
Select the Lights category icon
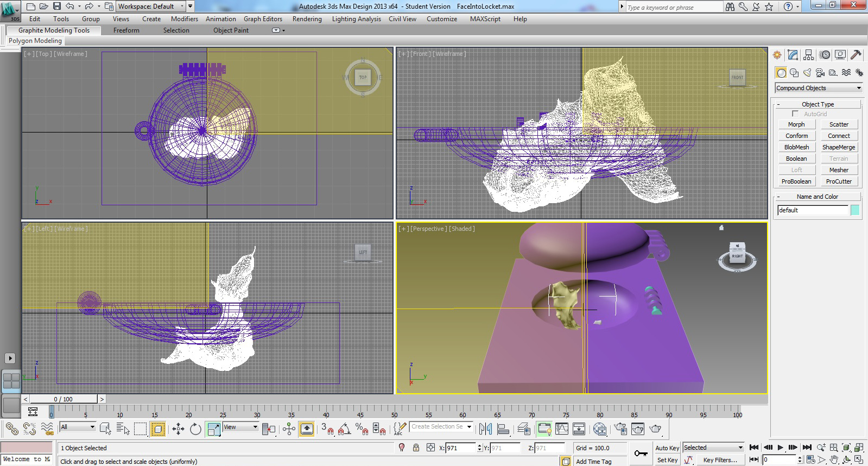coord(807,73)
